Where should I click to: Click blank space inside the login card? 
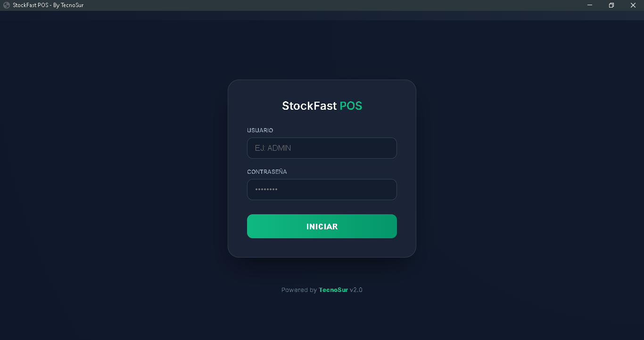pos(322,248)
